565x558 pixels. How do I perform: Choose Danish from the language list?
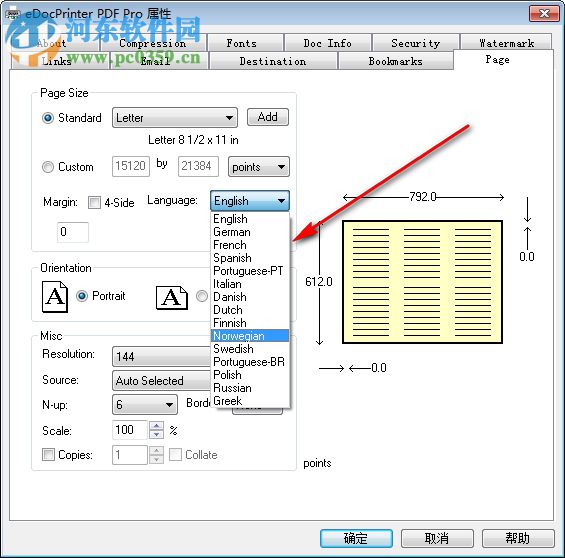(250, 296)
